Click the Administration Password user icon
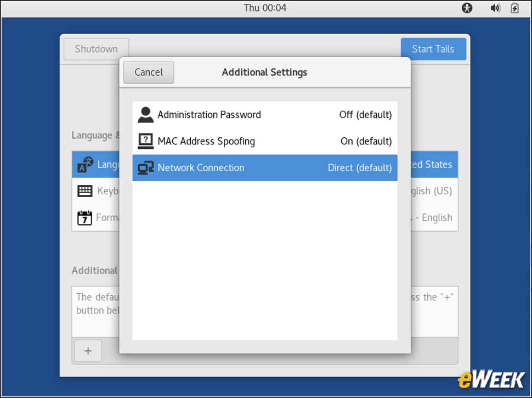The width and height of the screenshot is (532, 398). click(145, 115)
